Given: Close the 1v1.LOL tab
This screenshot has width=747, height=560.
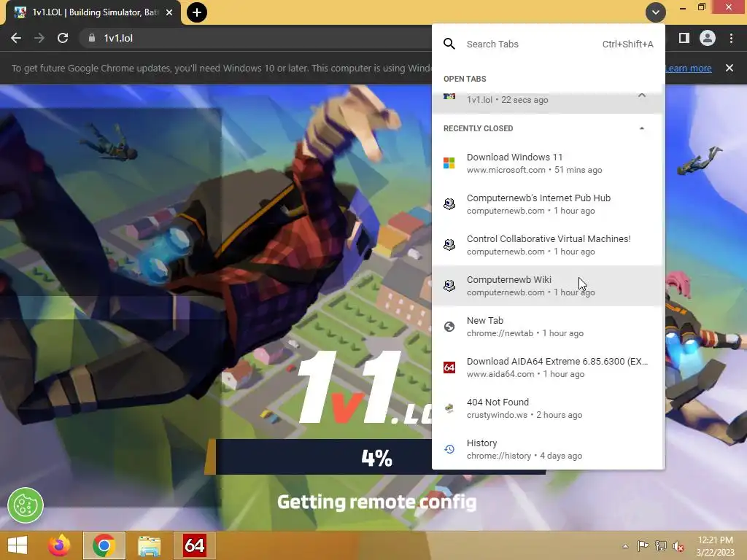Looking at the screenshot, I should point(169,12).
